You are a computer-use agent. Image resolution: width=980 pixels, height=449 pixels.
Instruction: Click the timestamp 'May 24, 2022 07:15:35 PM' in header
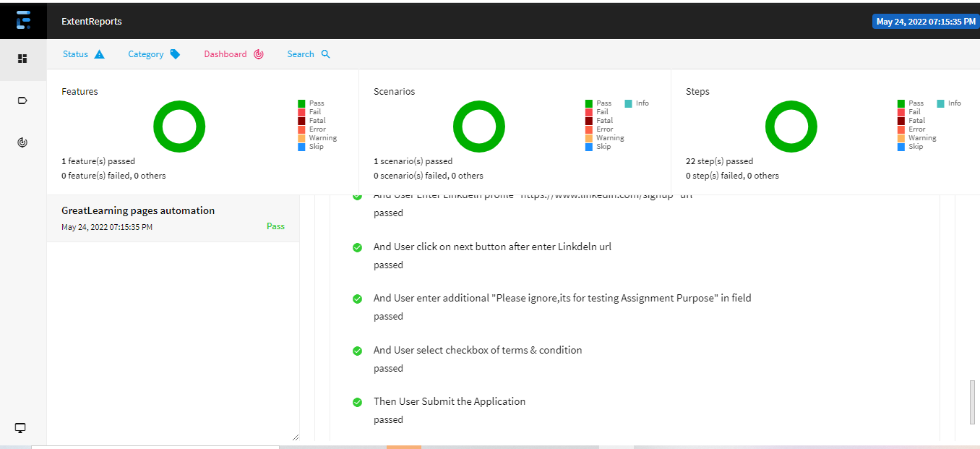pos(925,21)
